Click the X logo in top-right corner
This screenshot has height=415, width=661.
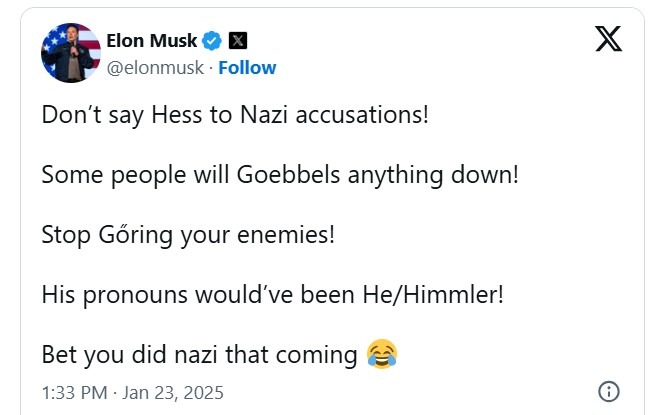point(607,38)
